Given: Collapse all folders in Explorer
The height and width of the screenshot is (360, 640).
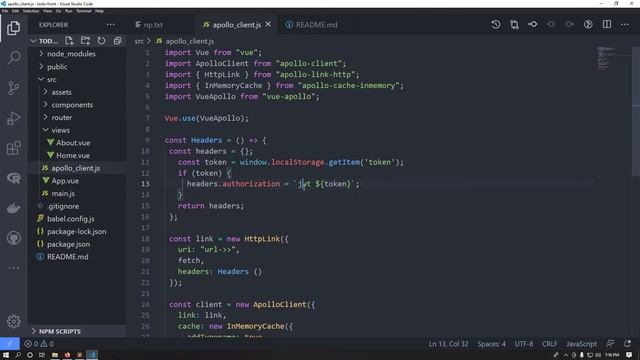Looking at the screenshot, I should (118, 41).
